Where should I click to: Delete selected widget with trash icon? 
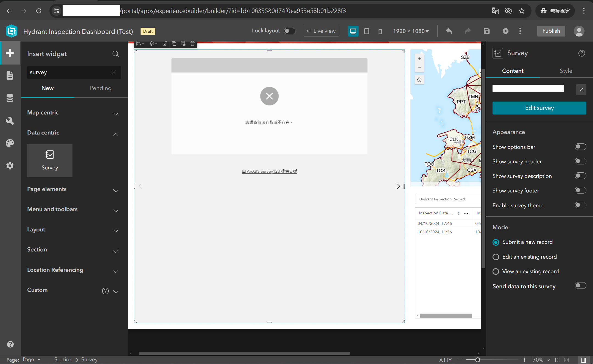[x=192, y=44]
